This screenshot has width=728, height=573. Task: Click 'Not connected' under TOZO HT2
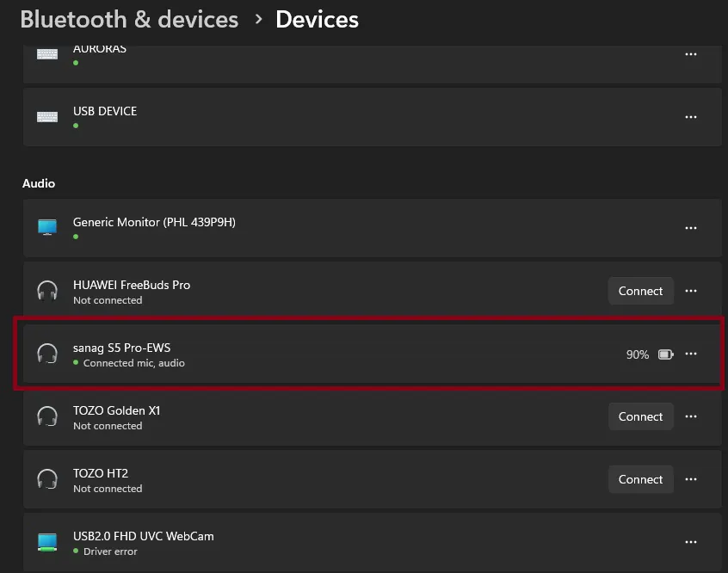(108, 489)
